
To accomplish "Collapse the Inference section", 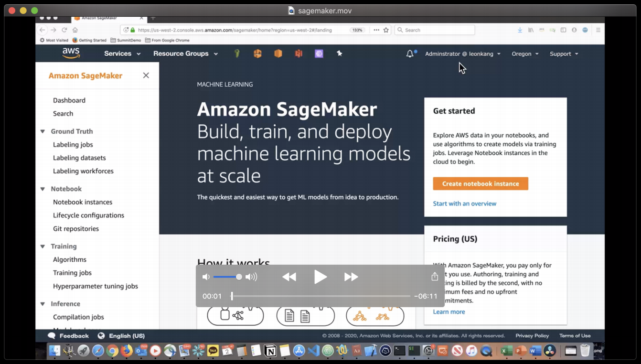I will [43, 304].
